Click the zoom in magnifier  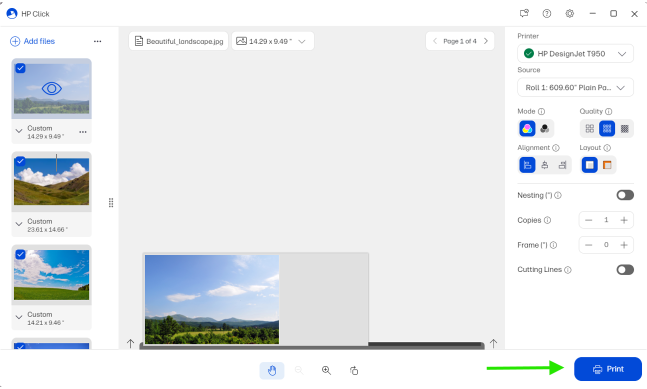[326, 370]
